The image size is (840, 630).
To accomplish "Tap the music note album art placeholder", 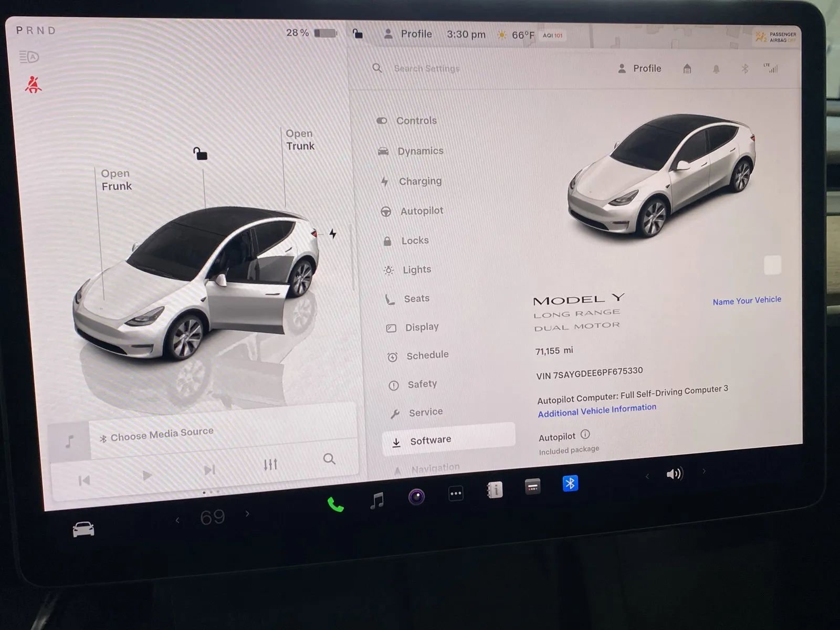I will (69, 442).
